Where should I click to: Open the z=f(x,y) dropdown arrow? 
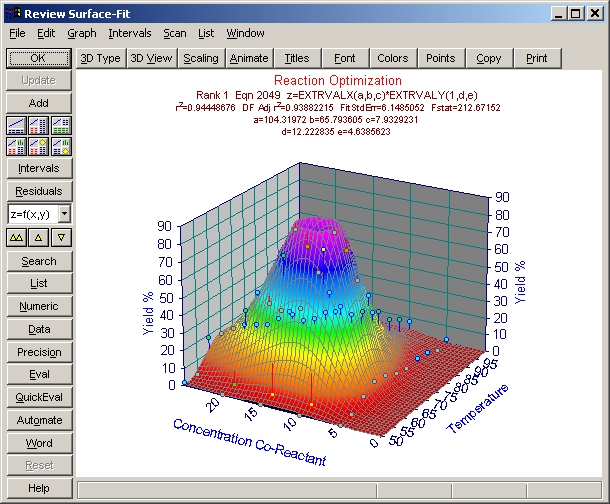(64, 214)
